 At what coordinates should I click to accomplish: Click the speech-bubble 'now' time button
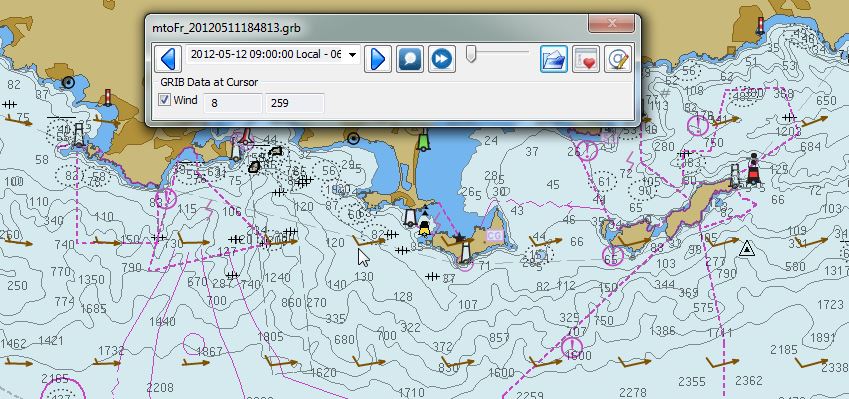(x=410, y=58)
